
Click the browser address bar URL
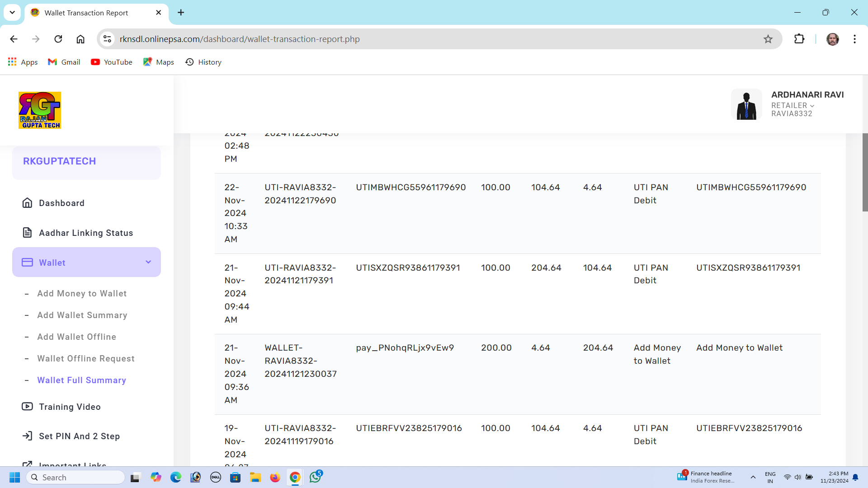pyautogui.click(x=240, y=39)
